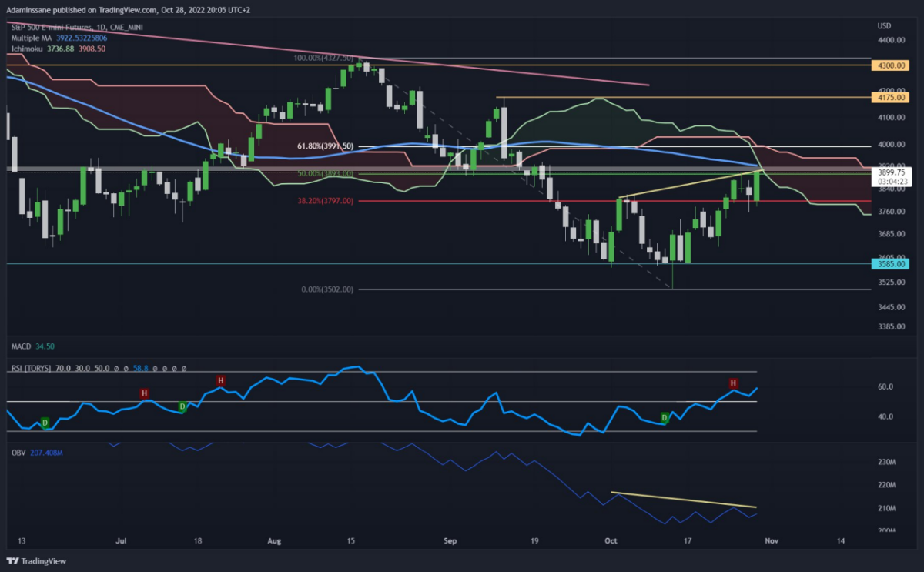Click the 0.00%(3502.00) Fibonacci level label

pos(326,289)
